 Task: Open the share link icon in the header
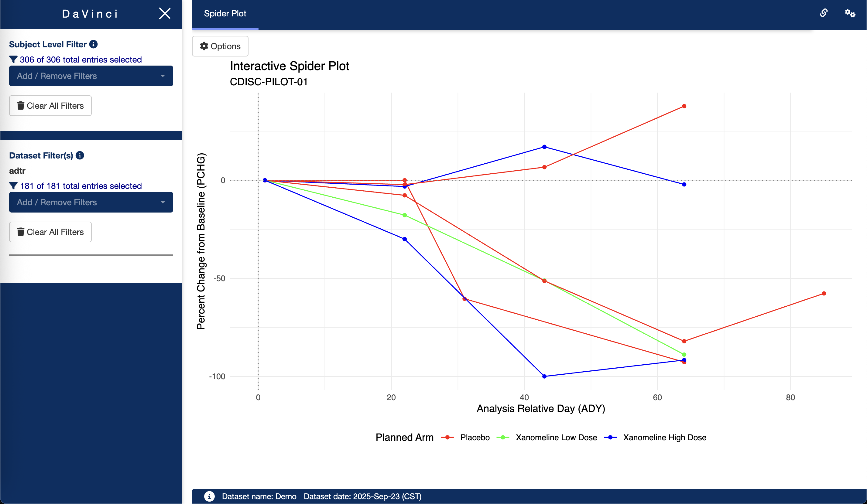824,13
